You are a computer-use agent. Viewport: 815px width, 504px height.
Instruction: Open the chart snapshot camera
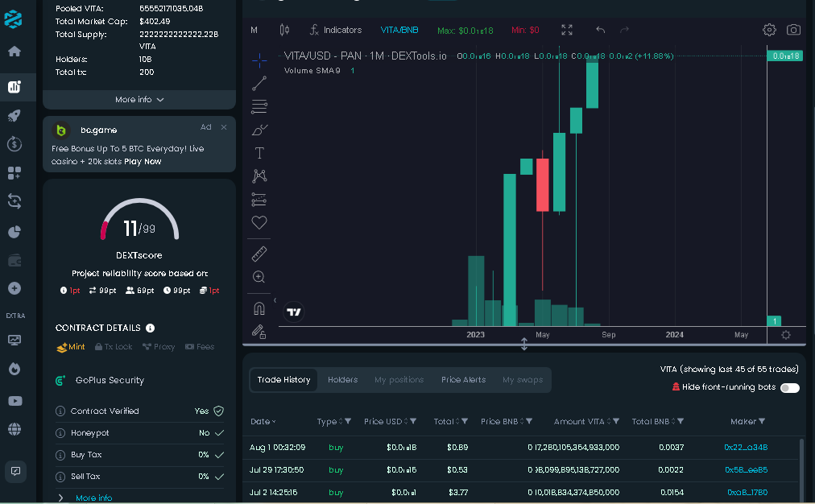click(793, 30)
